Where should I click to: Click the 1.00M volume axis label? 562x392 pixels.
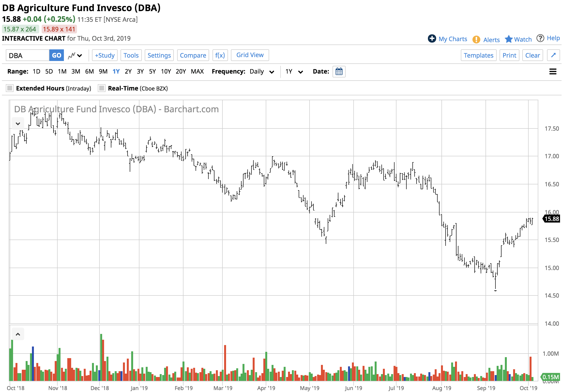(550, 354)
